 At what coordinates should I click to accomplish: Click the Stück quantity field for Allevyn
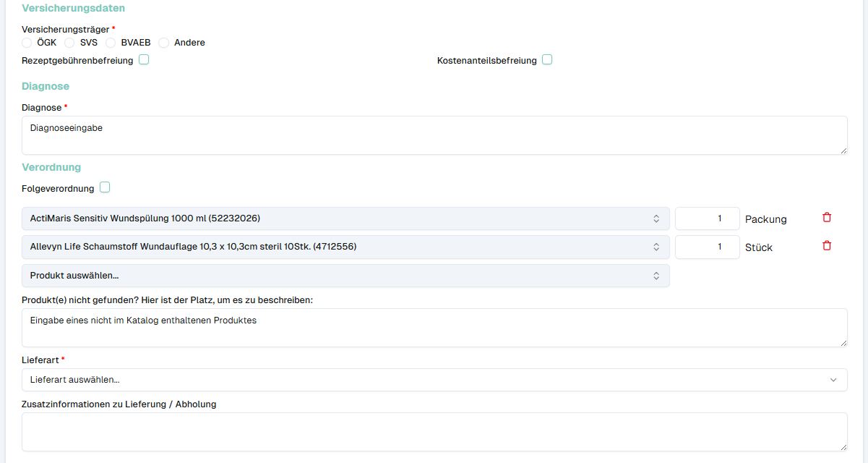pyautogui.click(x=707, y=247)
